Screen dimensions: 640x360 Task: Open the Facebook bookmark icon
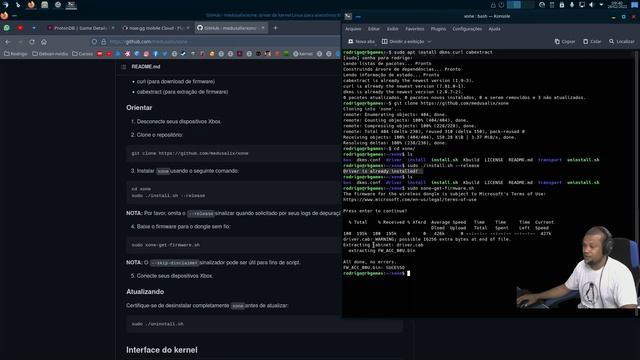pyautogui.click(x=156, y=53)
